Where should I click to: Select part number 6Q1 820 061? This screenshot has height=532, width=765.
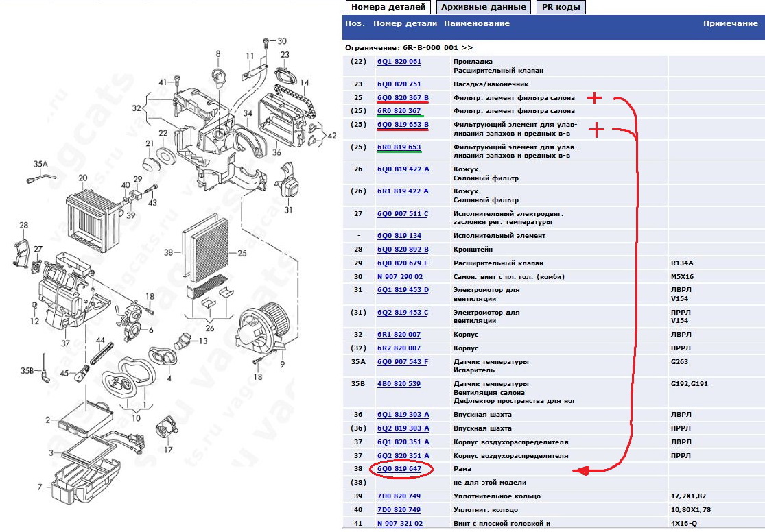(399, 62)
